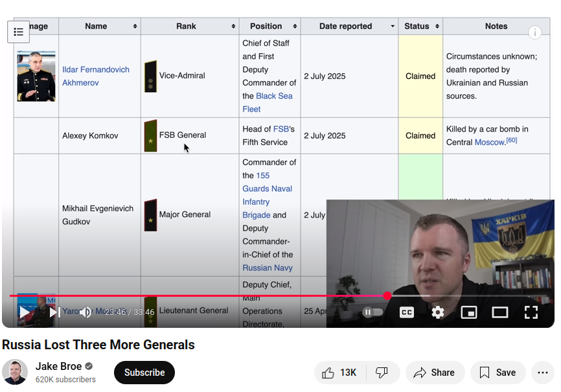The width and height of the screenshot is (561, 392).
Task: Sort the table by Name column
Action: (x=100, y=26)
